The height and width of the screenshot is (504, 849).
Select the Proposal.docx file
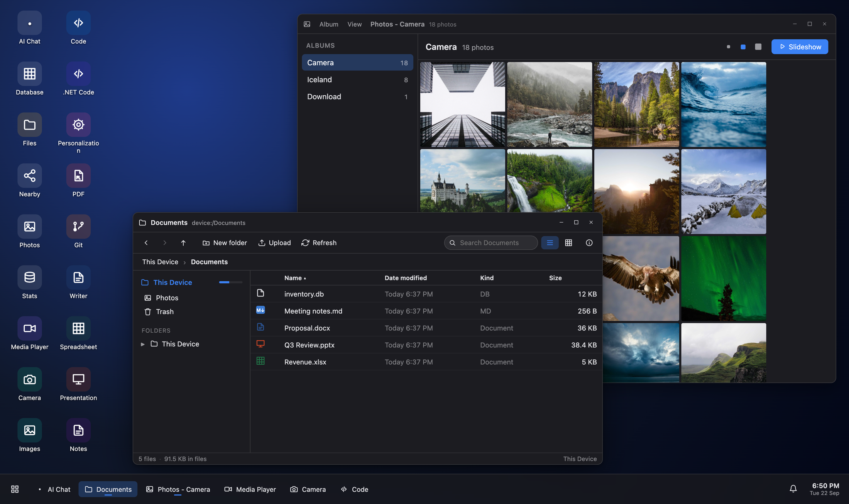(426, 328)
